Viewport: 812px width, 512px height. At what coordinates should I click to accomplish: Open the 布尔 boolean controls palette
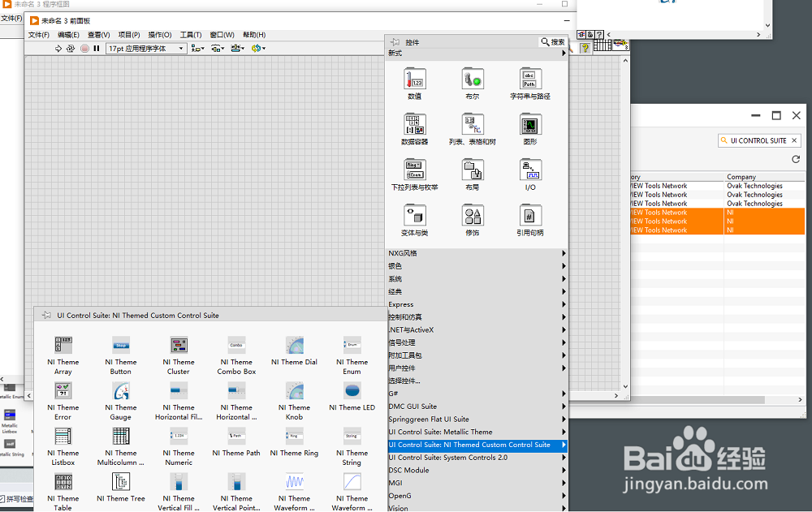click(x=473, y=80)
